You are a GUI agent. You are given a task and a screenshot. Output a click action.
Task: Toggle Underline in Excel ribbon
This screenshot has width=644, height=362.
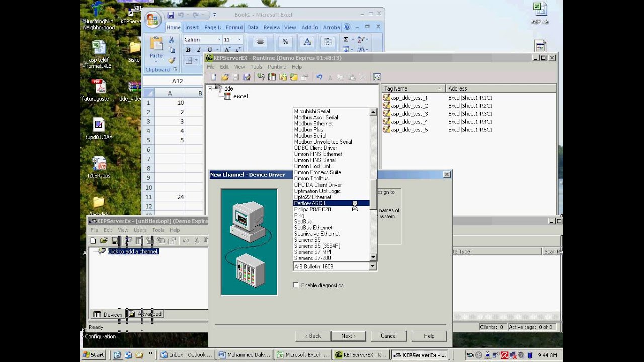(x=209, y=50)
